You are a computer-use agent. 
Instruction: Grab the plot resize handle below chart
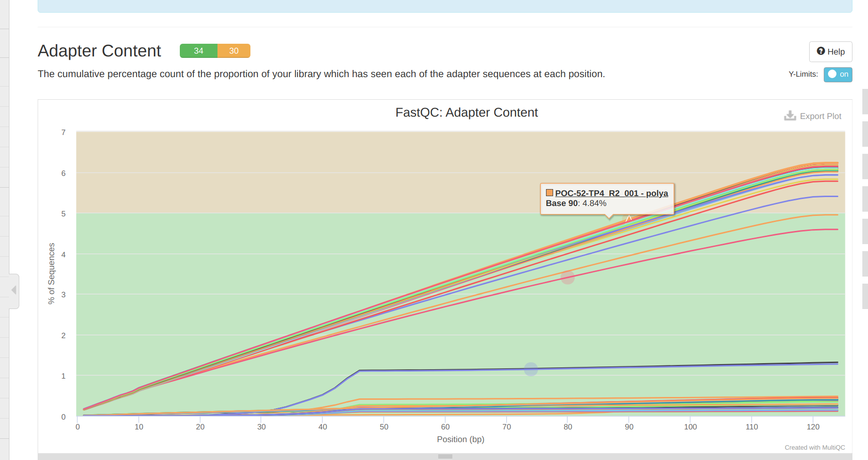coord(445,456)
